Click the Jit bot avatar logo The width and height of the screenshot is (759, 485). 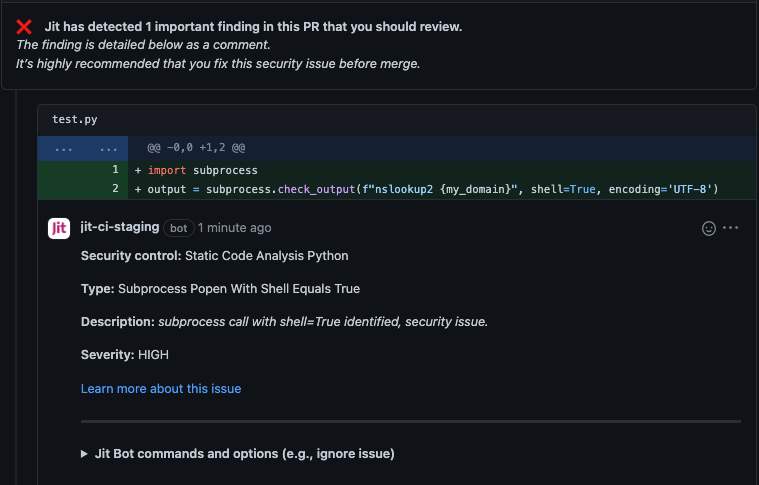pos(59,228)
